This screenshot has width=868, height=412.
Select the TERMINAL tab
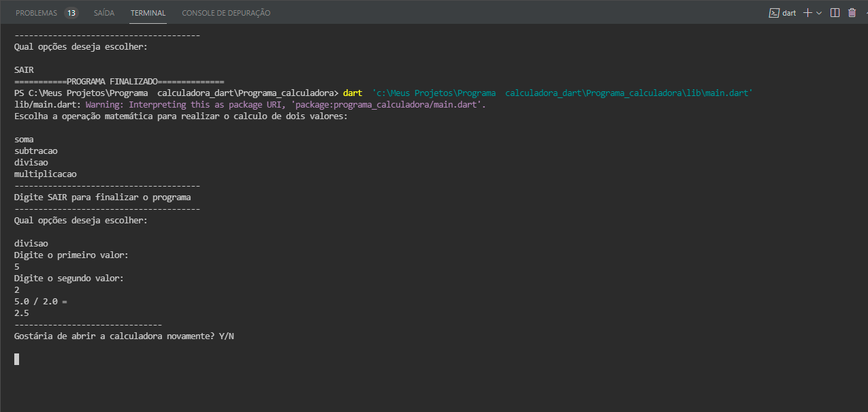148,13
